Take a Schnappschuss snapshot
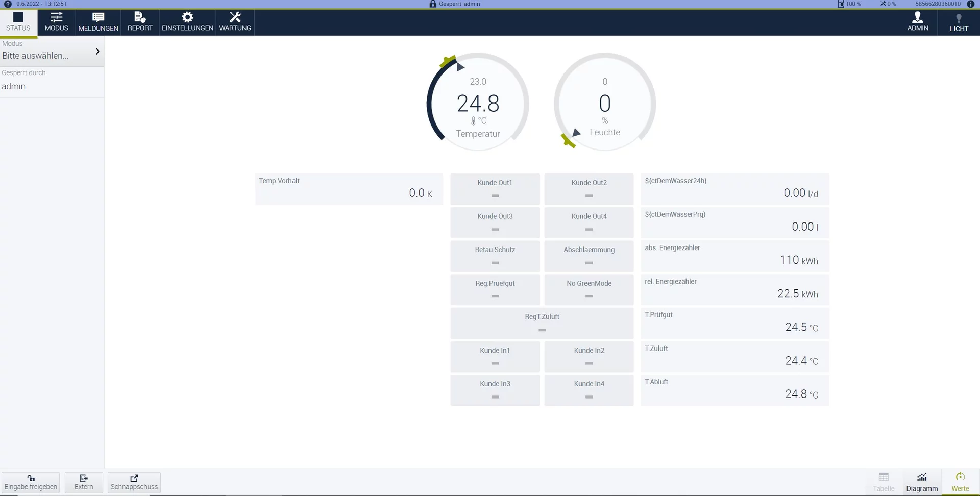The width and height of the screenshot is (980, 496). 134,482
